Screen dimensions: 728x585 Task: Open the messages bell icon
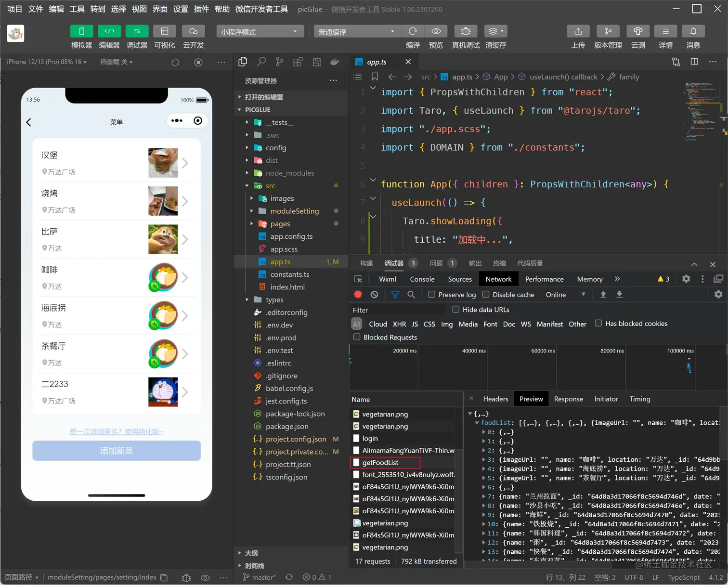point(693,31)
